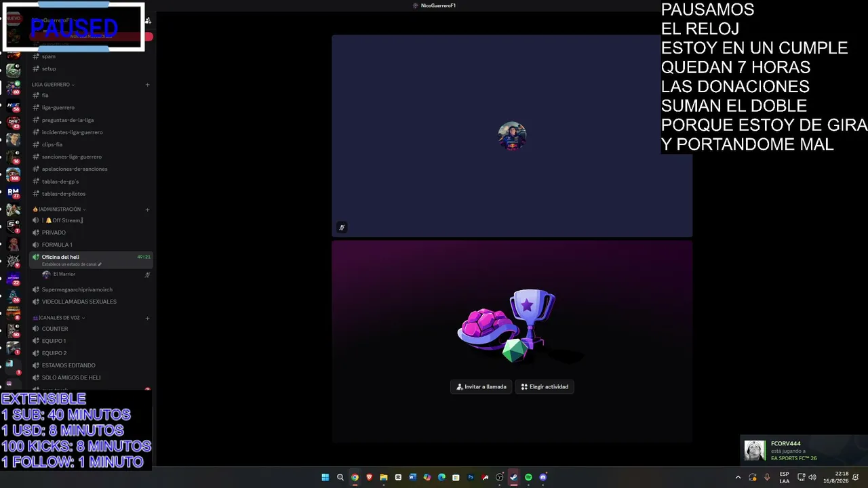Click El Warrior's muted-mic icon in the channel list
Screen dimensions: 868x488
point(147,274)
